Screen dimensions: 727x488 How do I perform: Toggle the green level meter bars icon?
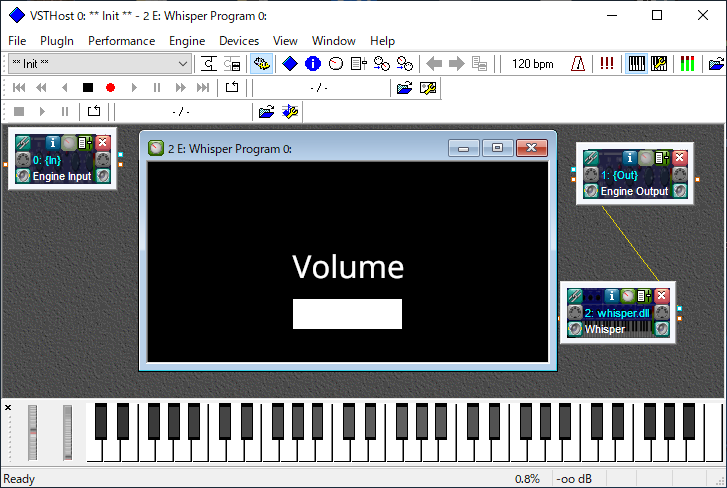[x=687, y=63]
